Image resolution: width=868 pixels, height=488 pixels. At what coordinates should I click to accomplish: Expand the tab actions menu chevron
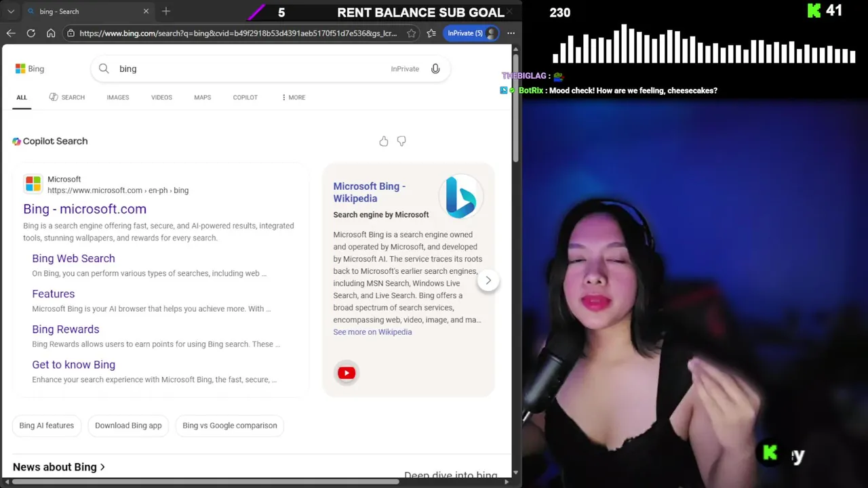11,12
